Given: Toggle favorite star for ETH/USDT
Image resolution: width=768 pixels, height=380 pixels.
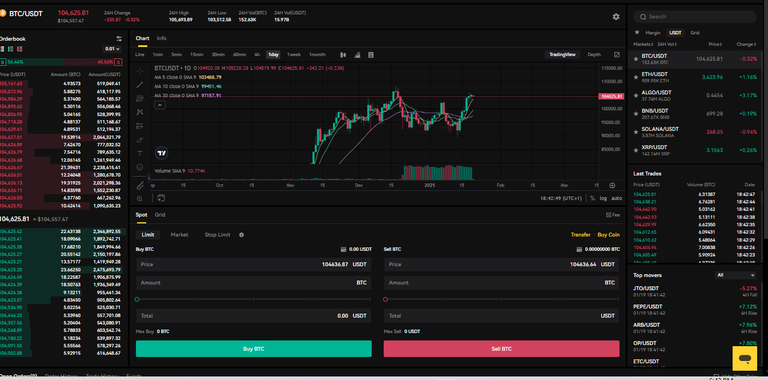Looking at the screenshot, I should pos(636,77).
